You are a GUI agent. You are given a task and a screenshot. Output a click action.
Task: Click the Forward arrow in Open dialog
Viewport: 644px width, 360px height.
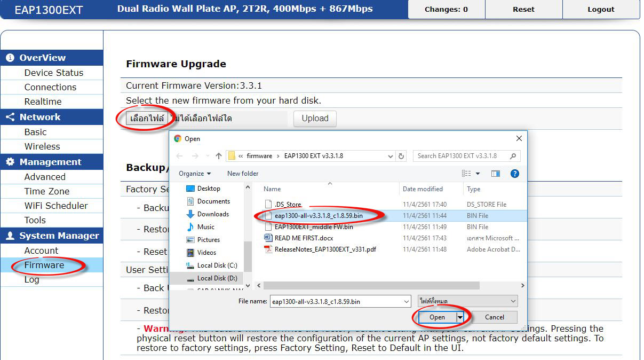click(x=194, y=156)
